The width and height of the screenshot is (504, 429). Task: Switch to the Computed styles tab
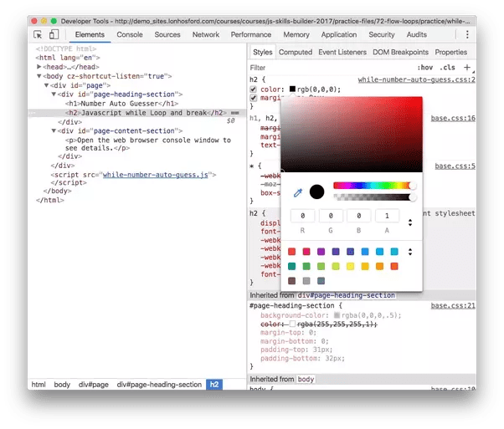point(296,52)
